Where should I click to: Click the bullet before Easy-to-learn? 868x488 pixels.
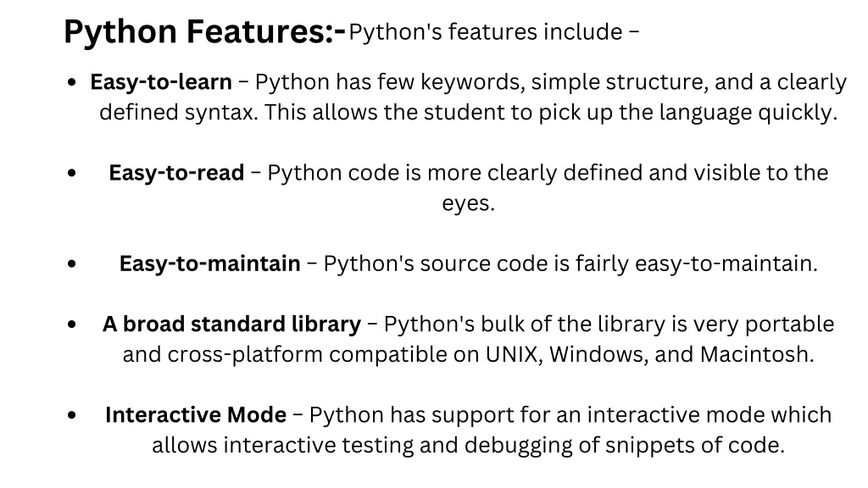pyautogui.click(x=71, y=83)
